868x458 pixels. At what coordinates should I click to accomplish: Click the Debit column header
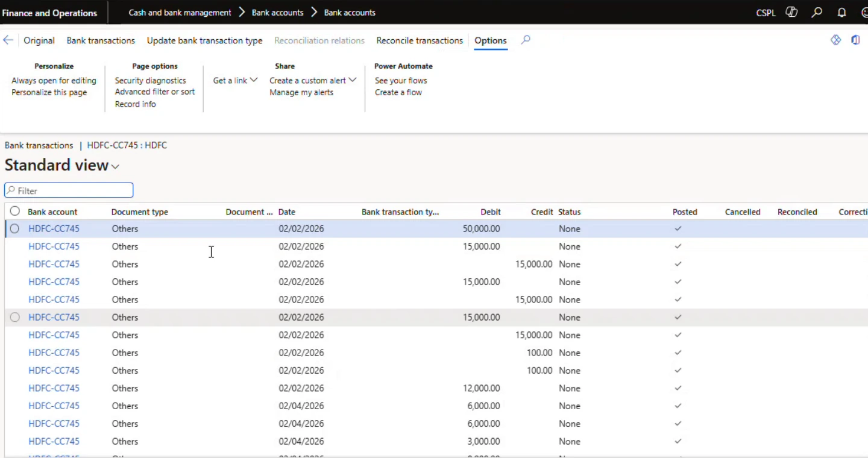491,212
